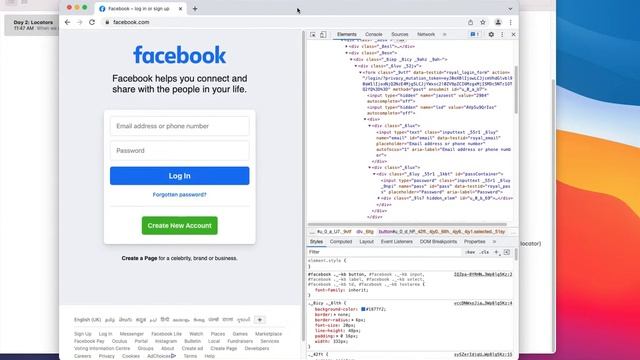
Task: Click the padlock site info icon
Action: [x=107, y=22]
